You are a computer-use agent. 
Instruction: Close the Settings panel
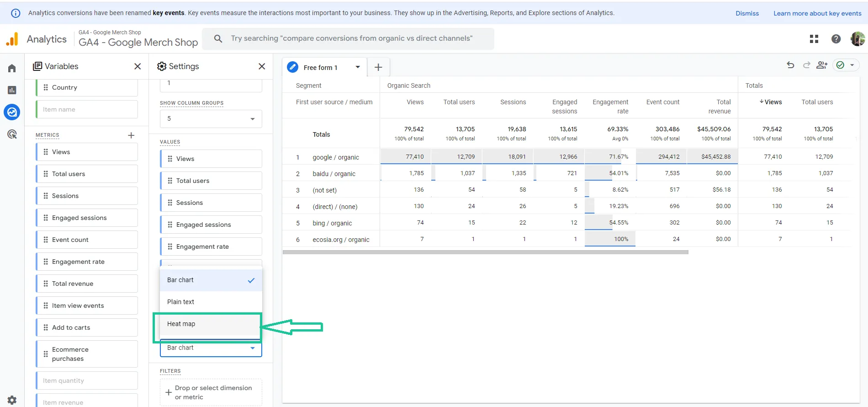(x=262, y=66)
